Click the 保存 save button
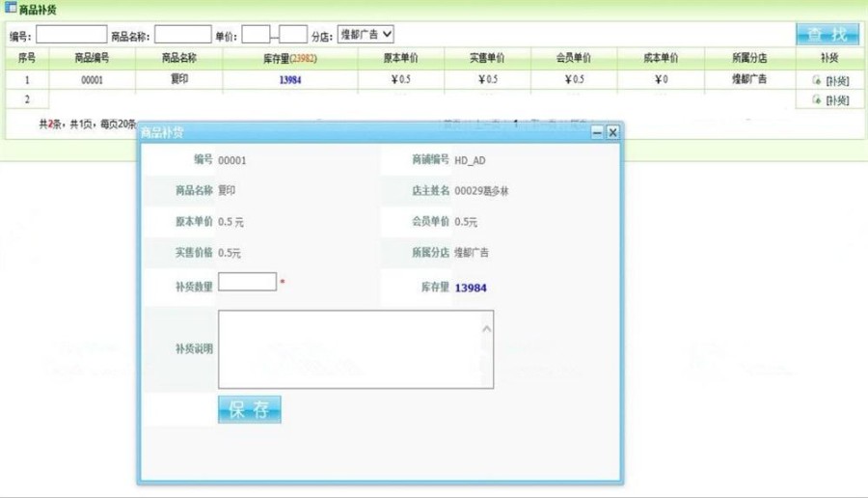Image resolution: width=868 pixels, height=498 pixels. tap(249, 409)
